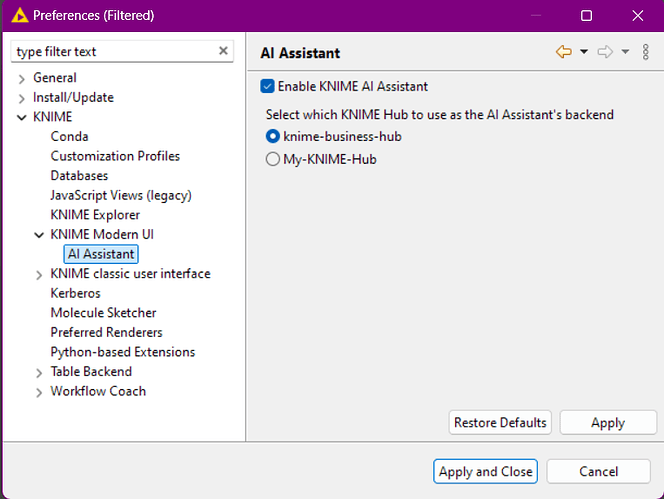Screen dimensions: 664x499
Task: Click Restore Defaults button
Action: coord(500,422)
